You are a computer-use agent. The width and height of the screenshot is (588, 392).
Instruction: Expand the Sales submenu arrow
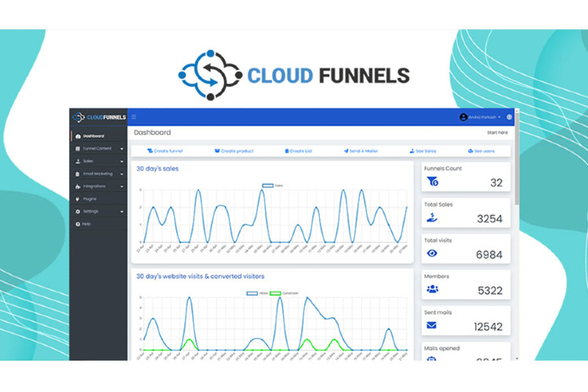click(122, 162)
